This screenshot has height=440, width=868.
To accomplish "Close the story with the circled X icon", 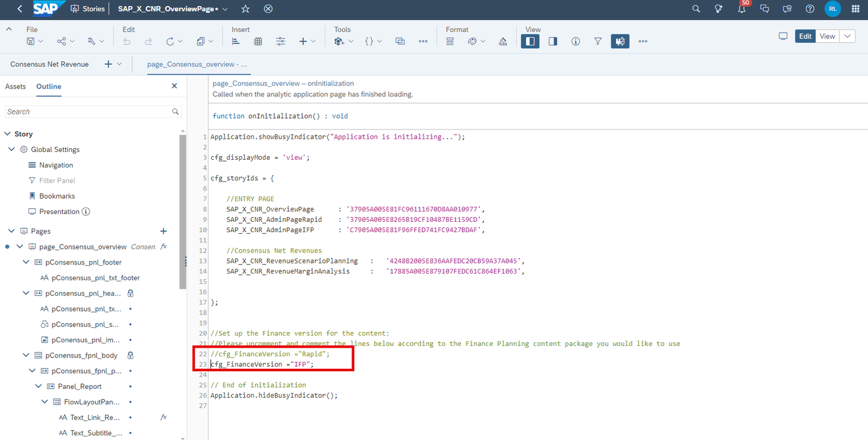I will click(269, 9).
